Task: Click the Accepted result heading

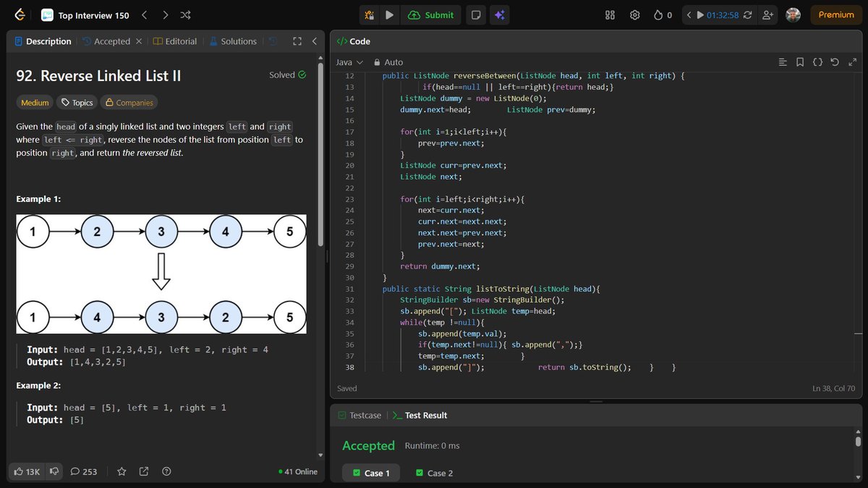Action: [368, 445]
